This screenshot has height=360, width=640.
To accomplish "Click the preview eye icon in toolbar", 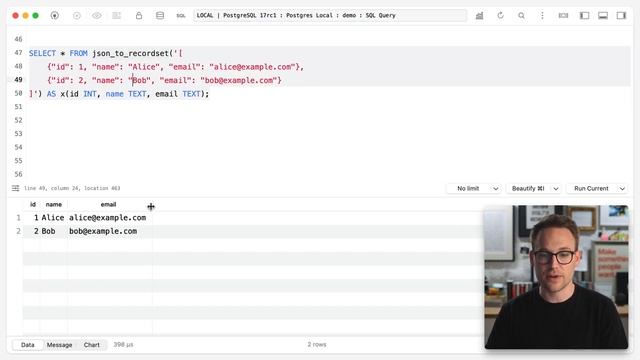I will point(97,16).
